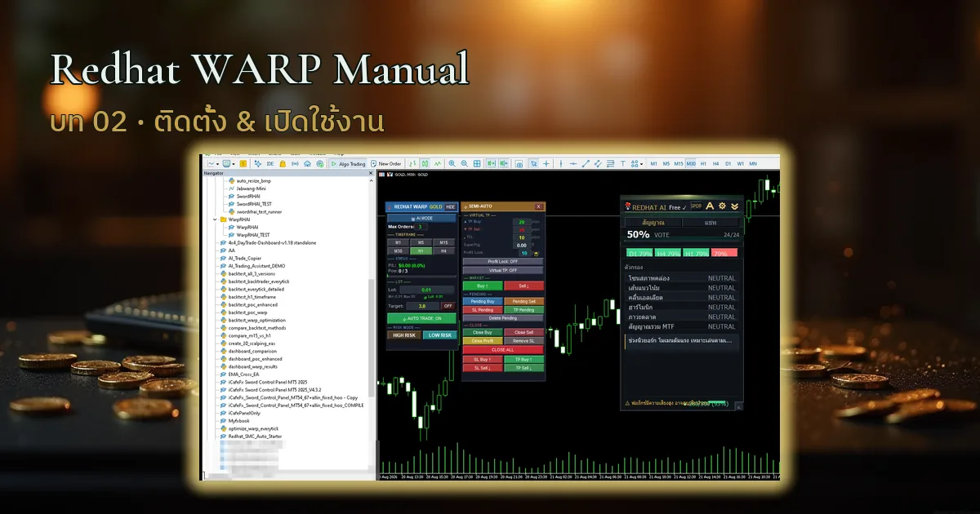Click the Pending Buy button
The image size is (980, 514).
click(483, 301)
